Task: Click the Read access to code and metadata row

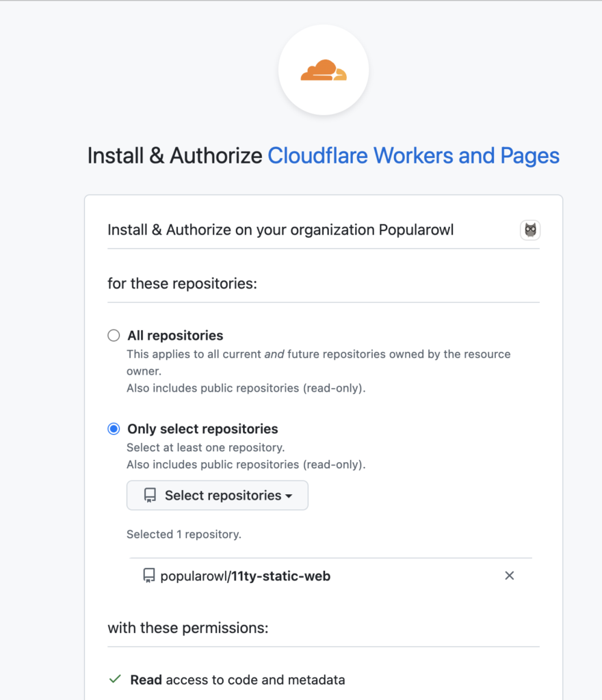Action: (x=236, y=679)
